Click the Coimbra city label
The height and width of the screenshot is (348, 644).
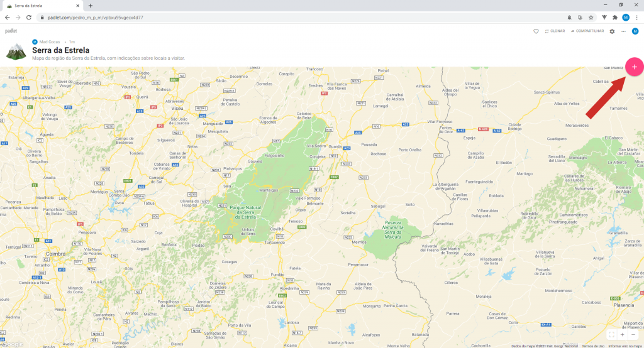55,254
